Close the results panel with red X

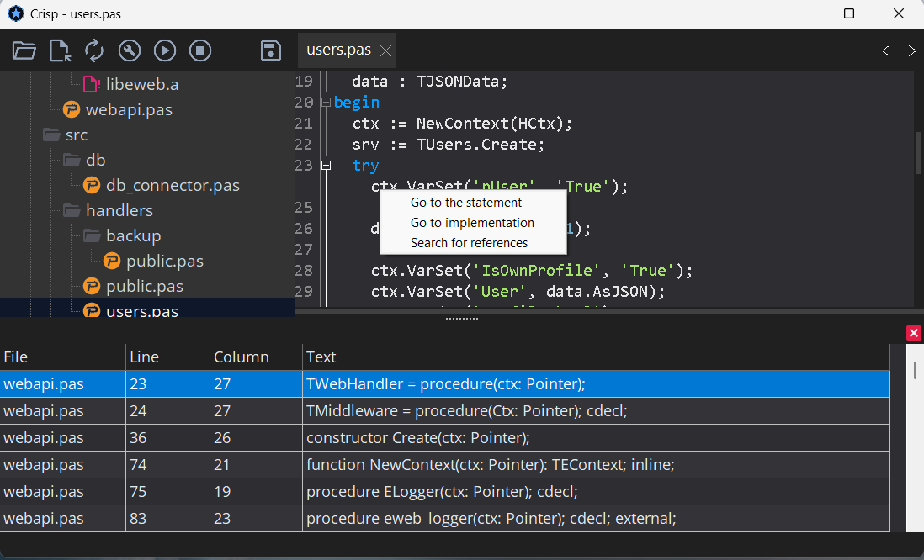914,333
